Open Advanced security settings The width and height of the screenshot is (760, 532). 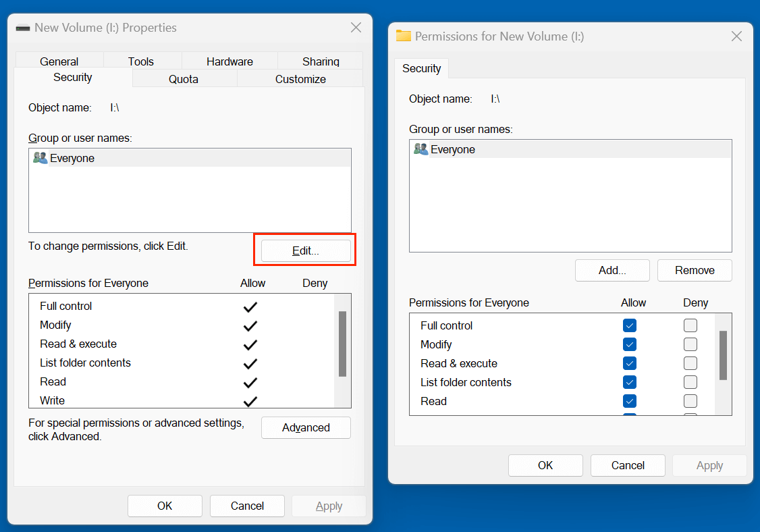point(306,427)
